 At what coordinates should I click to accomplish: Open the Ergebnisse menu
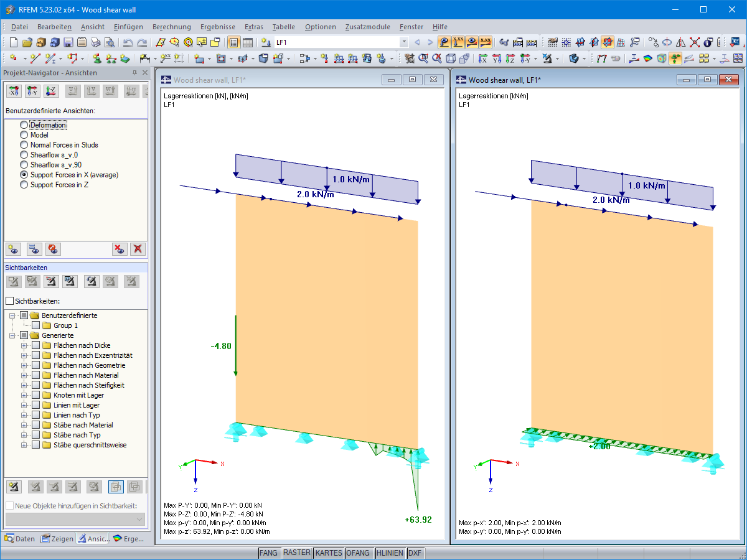[218, 27]
